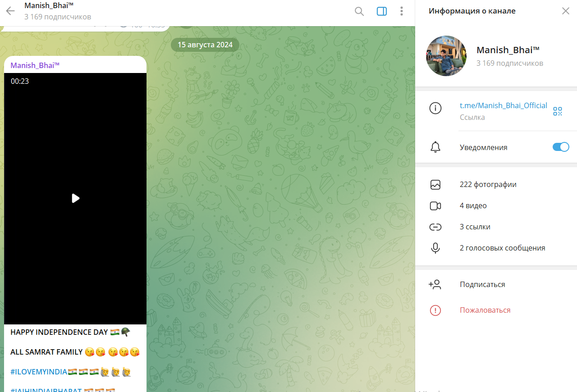Show the QR code for channel link
The height and width of the screenshot is (392, 577).
558,111
